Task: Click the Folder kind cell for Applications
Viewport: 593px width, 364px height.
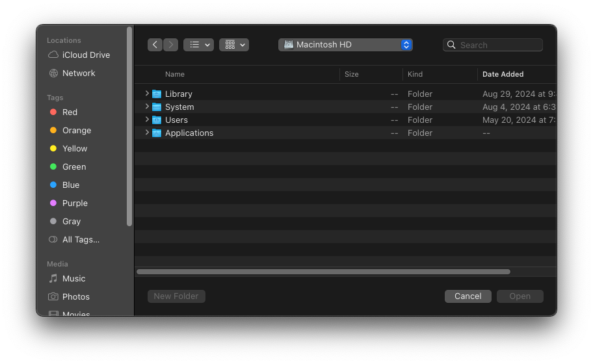Action: coord(420,133)
